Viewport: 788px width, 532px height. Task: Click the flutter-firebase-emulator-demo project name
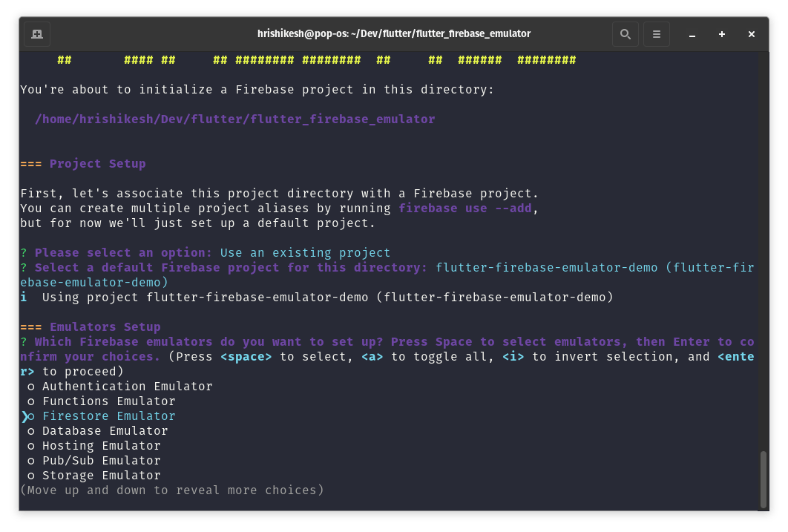coord(545,267)
